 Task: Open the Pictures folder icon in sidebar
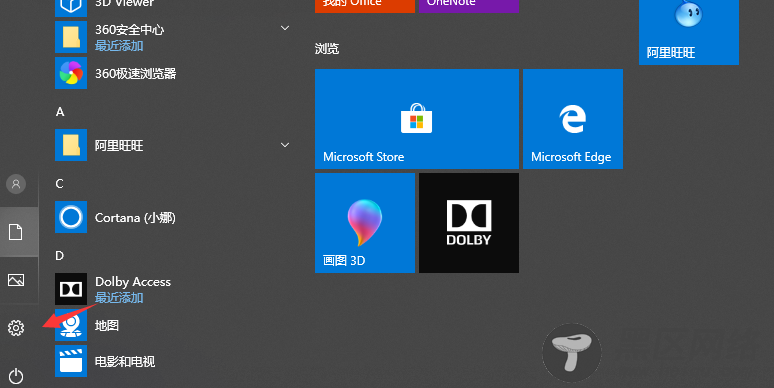[x=16, y=280]
